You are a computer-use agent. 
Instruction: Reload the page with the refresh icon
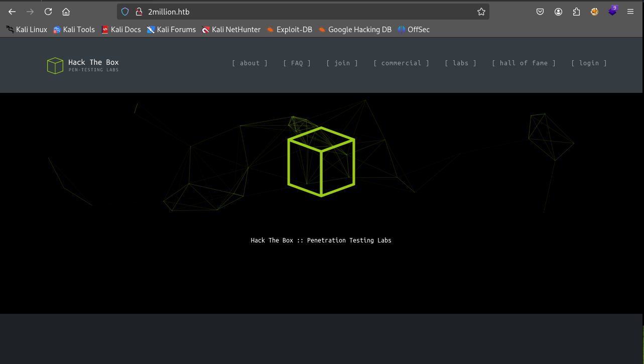(x=48, y=12)
